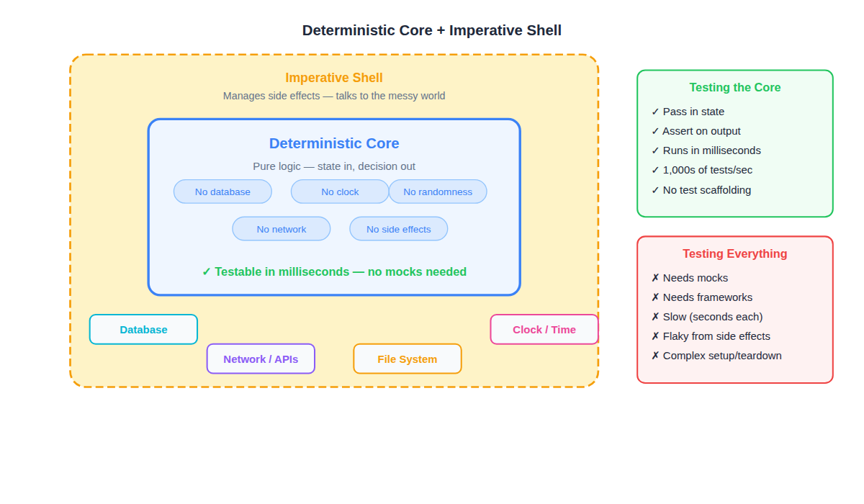The image size is (864, 504).
Task: Click the checkmark next to "Testable in milliseconds"
Action: tap(207, 272)
